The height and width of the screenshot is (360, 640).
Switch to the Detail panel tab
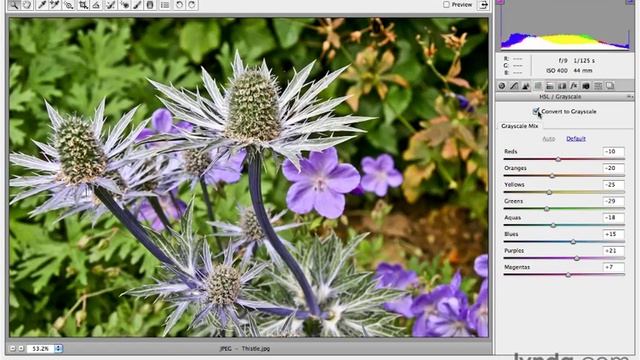pos(526,86)
